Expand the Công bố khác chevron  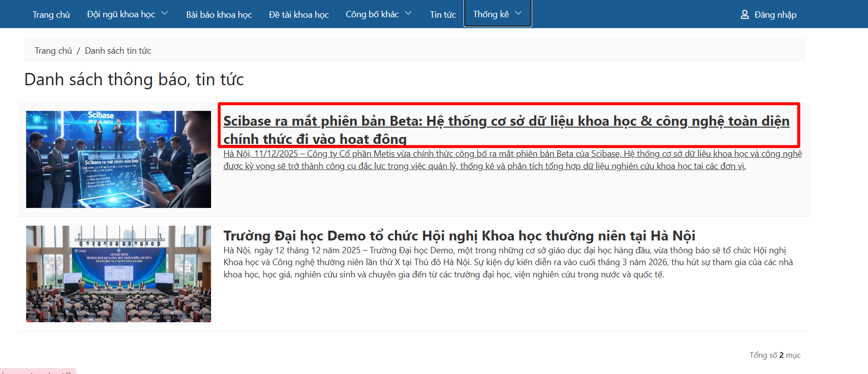(x=408, y=13)
